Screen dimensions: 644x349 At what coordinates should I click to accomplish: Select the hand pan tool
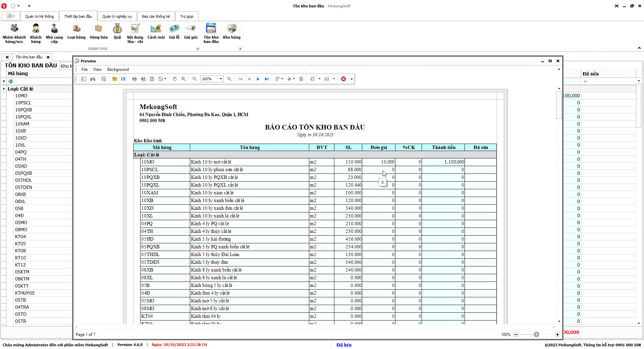pos(175,79)
